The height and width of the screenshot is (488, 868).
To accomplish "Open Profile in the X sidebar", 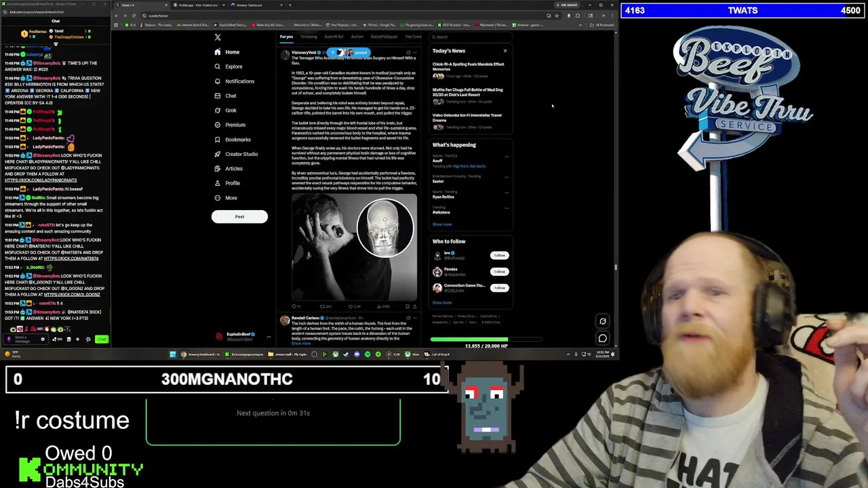I will 227,183.
